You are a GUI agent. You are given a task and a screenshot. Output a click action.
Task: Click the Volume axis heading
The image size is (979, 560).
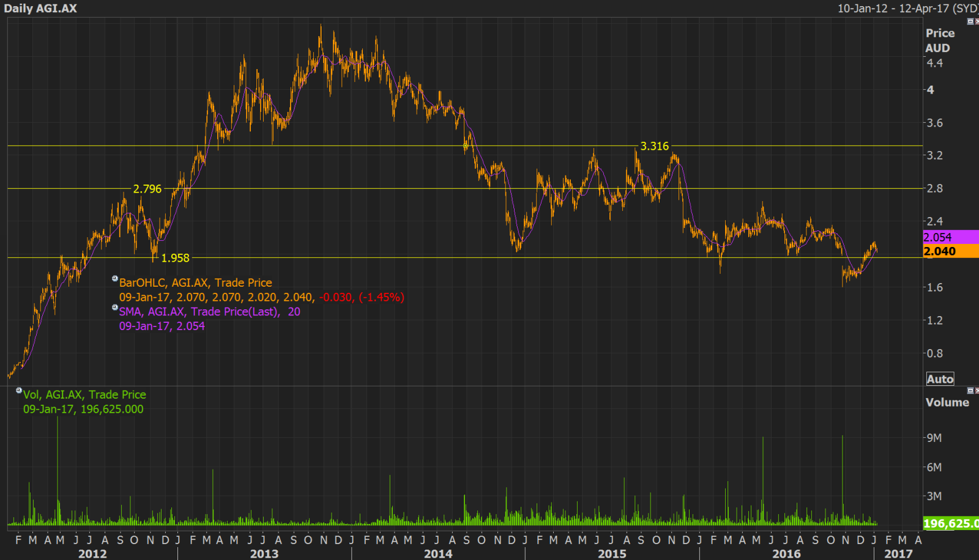(x=947, y=402)
